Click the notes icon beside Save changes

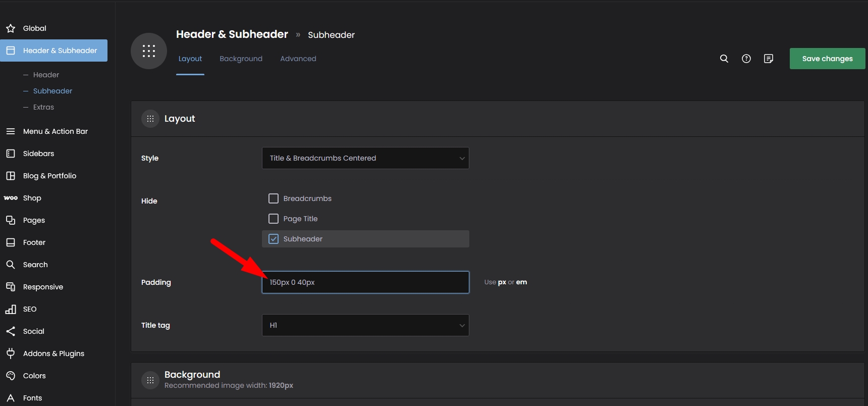click(x=768, y=59)
